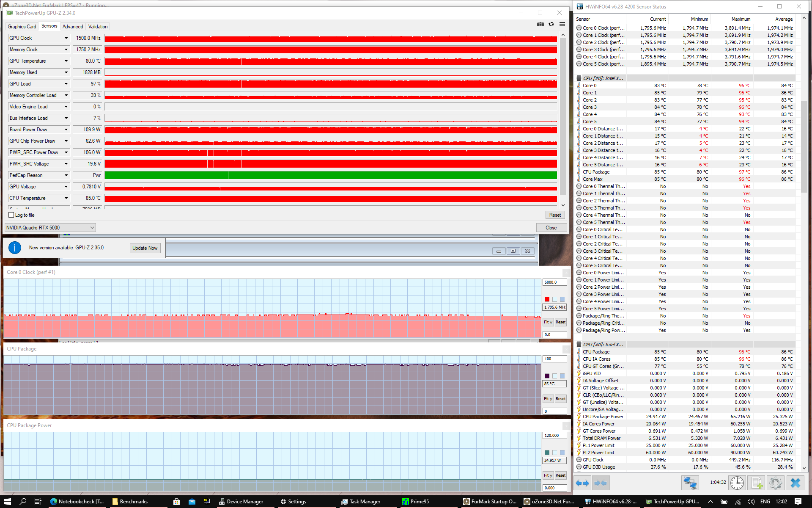Click the red color swatch in Core 0 Clock graph
812x508 pixels.
click(x=547, y=299)
